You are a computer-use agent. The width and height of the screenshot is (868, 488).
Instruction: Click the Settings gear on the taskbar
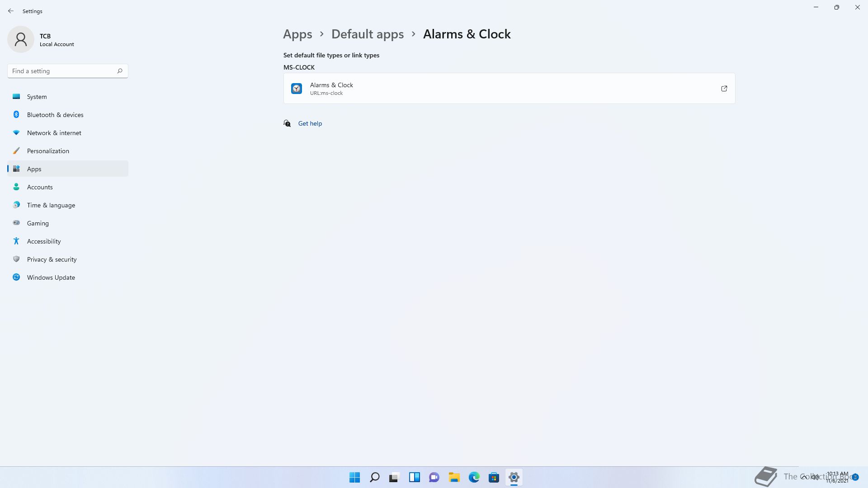[514, 477]
